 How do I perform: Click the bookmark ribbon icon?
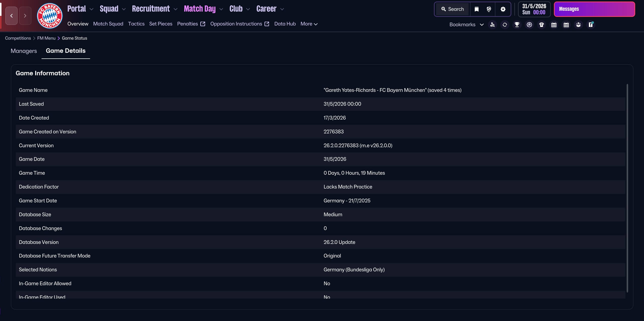click(x=476, y=9)
